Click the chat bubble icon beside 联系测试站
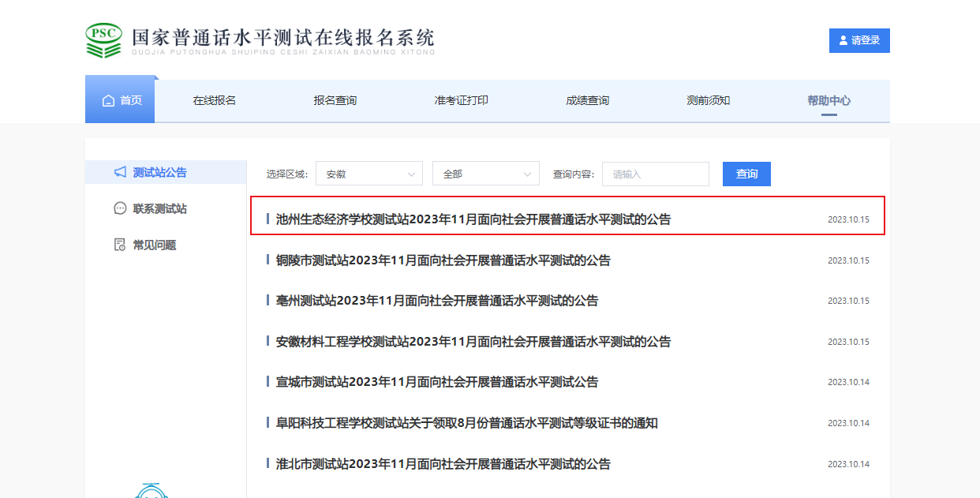 pyautogui.click(x=120, y=208)
